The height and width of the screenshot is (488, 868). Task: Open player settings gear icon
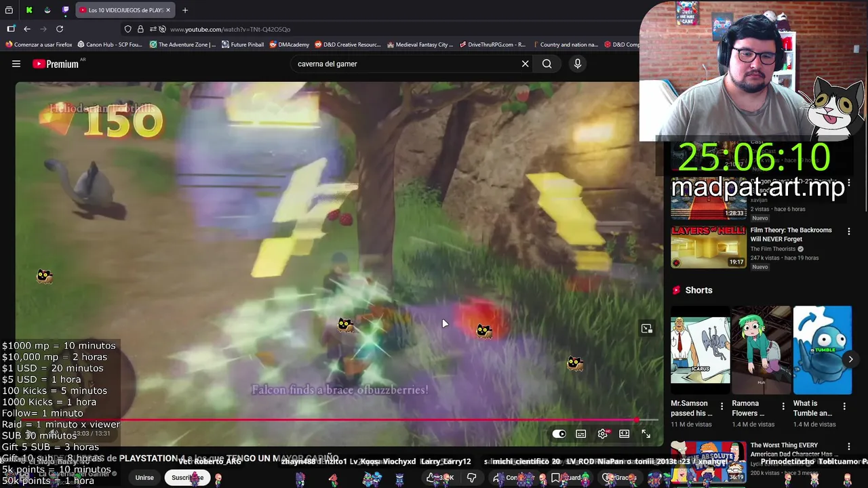[603, 434]
